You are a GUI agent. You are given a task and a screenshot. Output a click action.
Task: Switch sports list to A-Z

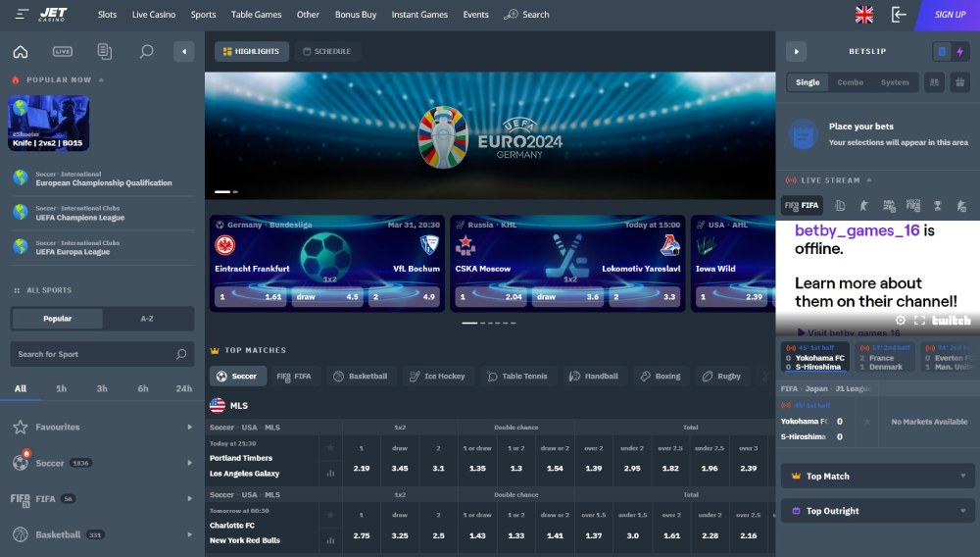147,319
